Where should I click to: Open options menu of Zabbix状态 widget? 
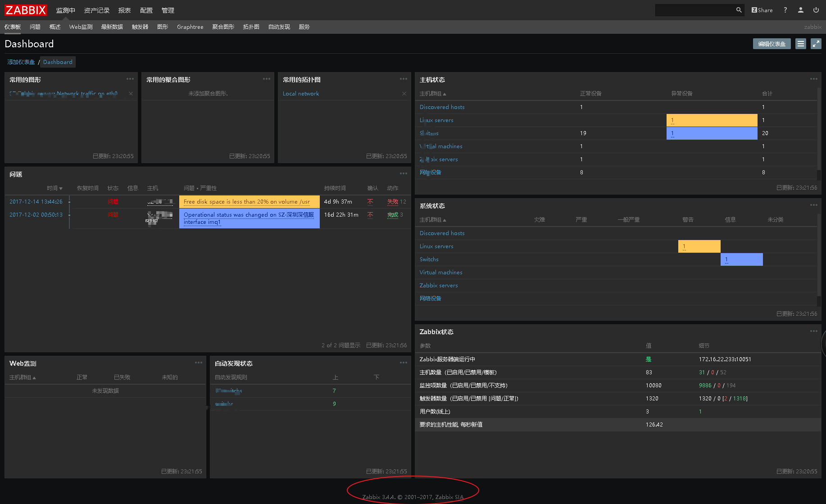[814, 331]
